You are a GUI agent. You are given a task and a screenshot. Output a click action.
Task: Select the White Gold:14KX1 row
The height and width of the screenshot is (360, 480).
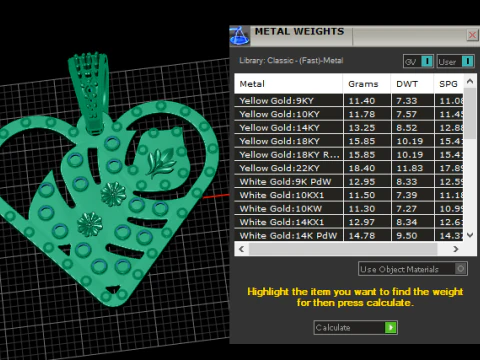point(349,222)
